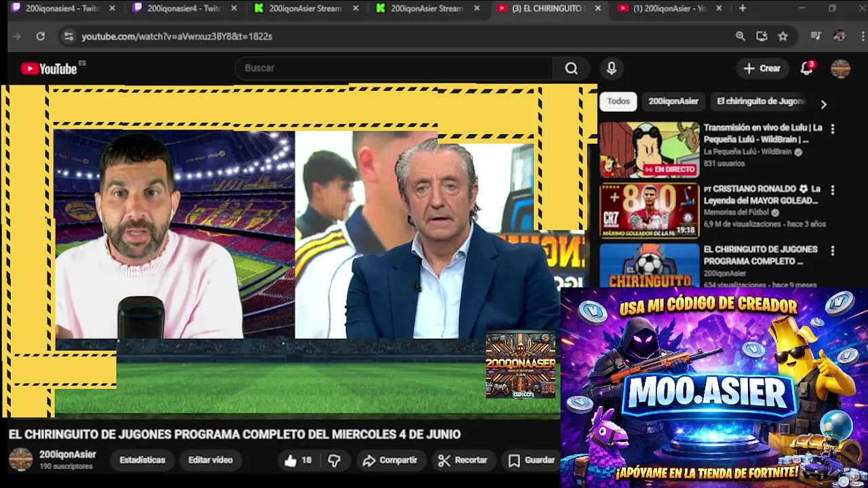Open site information icon beside URL
Image resolution: width=868 pixels, height=488 pixels.
click(x=68, y=36)
